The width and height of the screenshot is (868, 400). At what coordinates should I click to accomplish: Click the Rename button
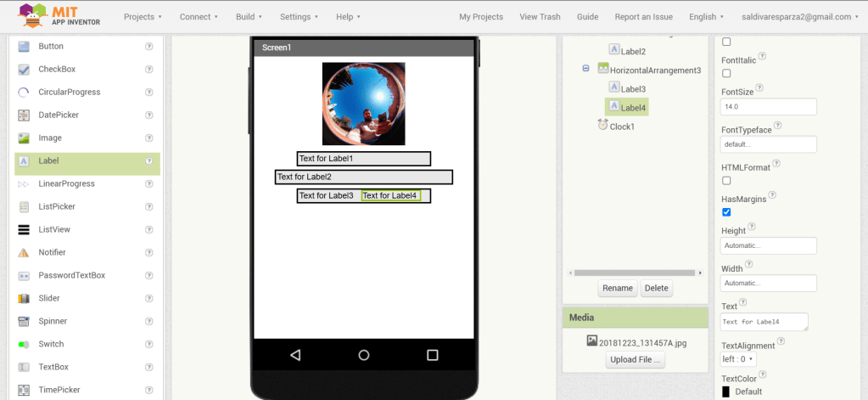617,288
